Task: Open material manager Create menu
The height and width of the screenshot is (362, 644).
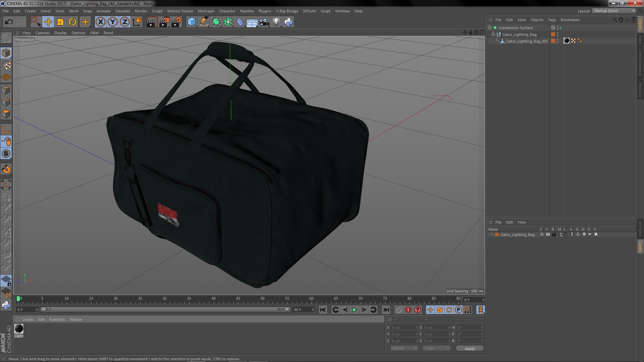Action: (x=28, y=319)
